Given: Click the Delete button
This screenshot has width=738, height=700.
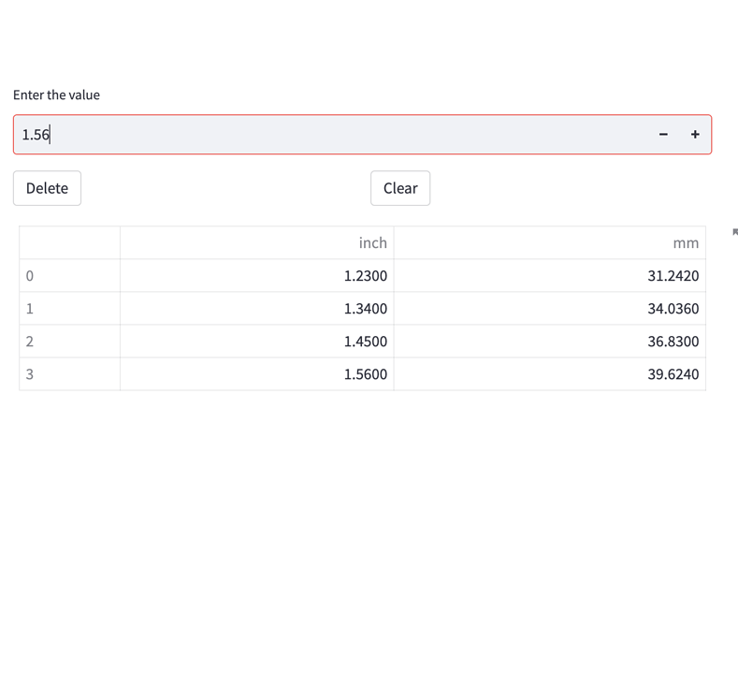Looking at the screenshot, I should pyautogui.click(x=47, y=188).
